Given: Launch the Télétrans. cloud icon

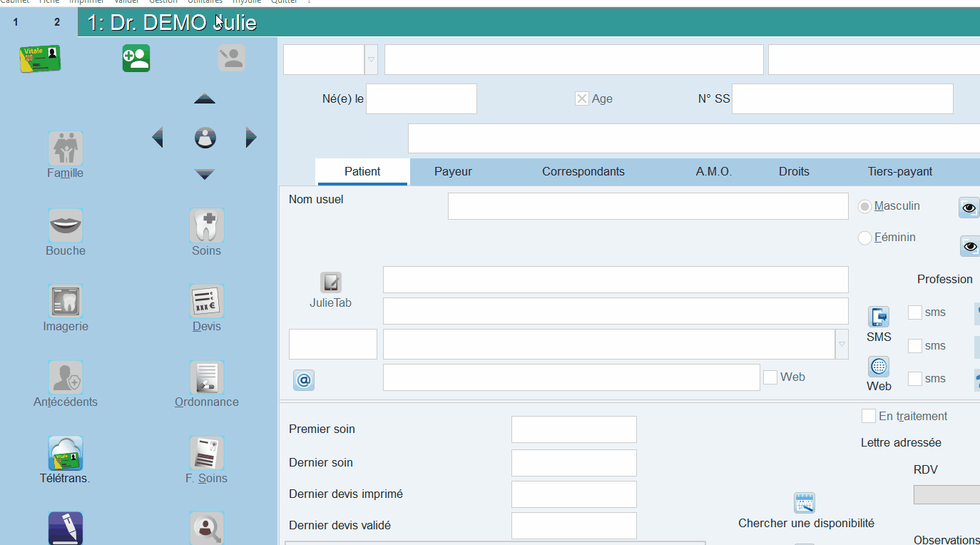Looking at the screenshot, I should pos(66,453).
